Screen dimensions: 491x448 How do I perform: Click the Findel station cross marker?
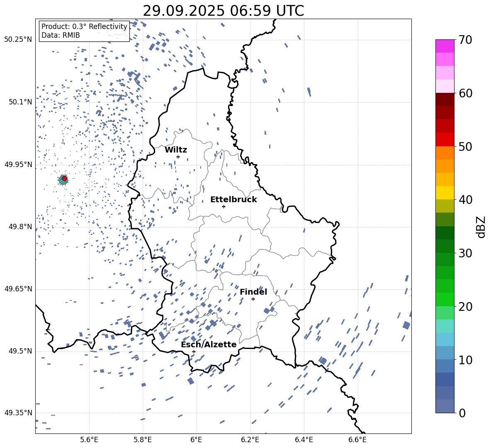click(253, 299)
